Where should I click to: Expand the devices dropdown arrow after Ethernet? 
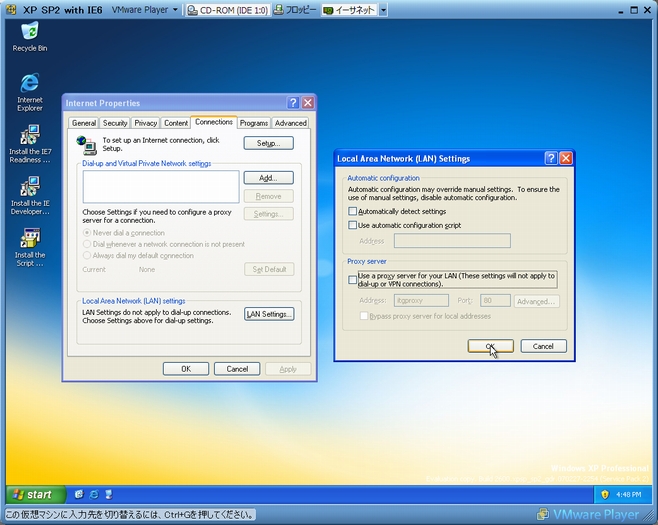[x=383, y=10]
